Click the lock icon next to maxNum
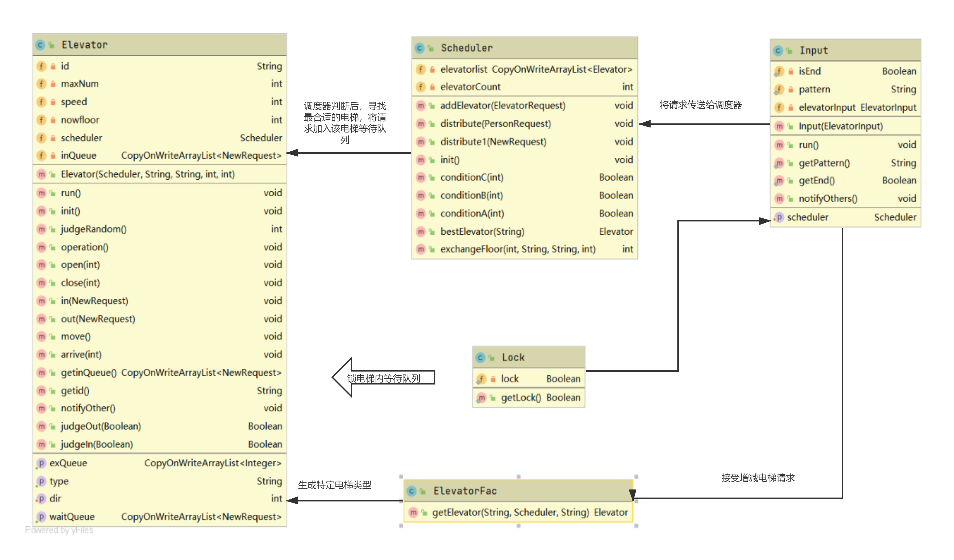 click(53, 84)
